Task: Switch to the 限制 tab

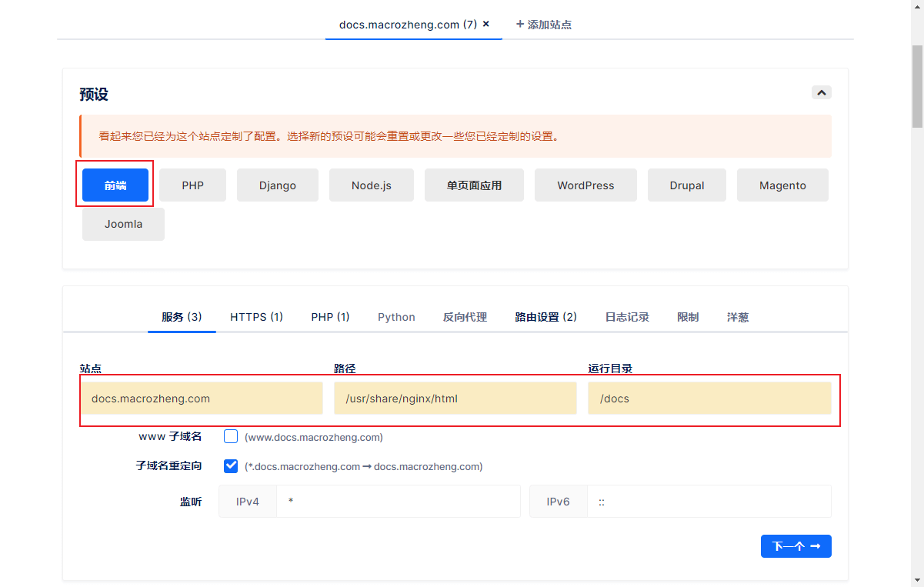Action: [x=688, y=317]
